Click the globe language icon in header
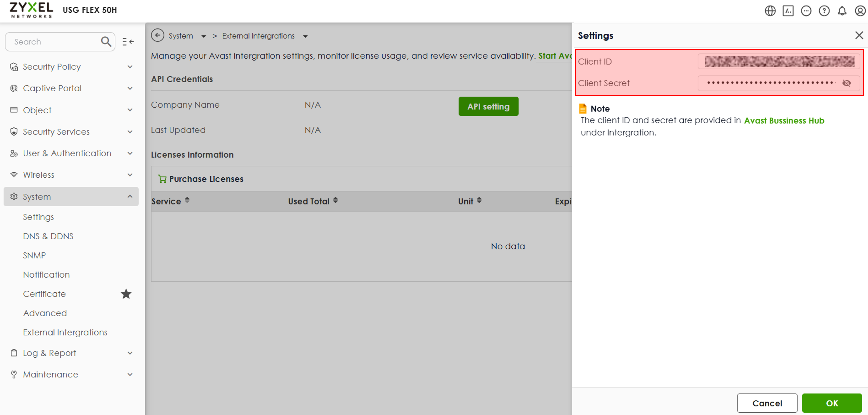The image size is (868, 415). point(770,11)
